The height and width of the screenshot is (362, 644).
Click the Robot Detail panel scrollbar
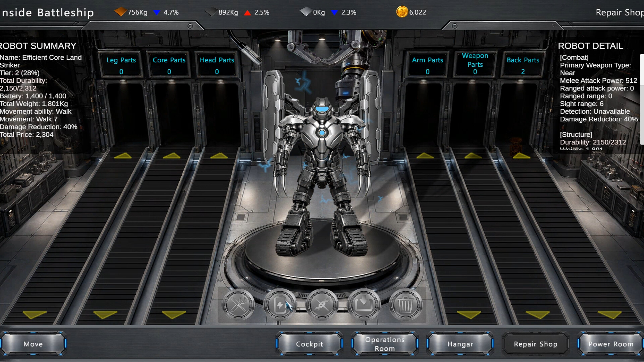tap(642, 99)
